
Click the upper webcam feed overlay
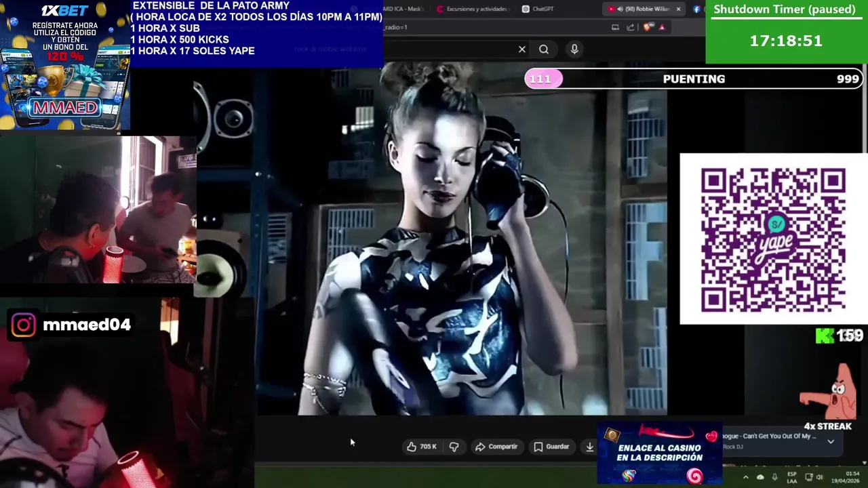98,209
